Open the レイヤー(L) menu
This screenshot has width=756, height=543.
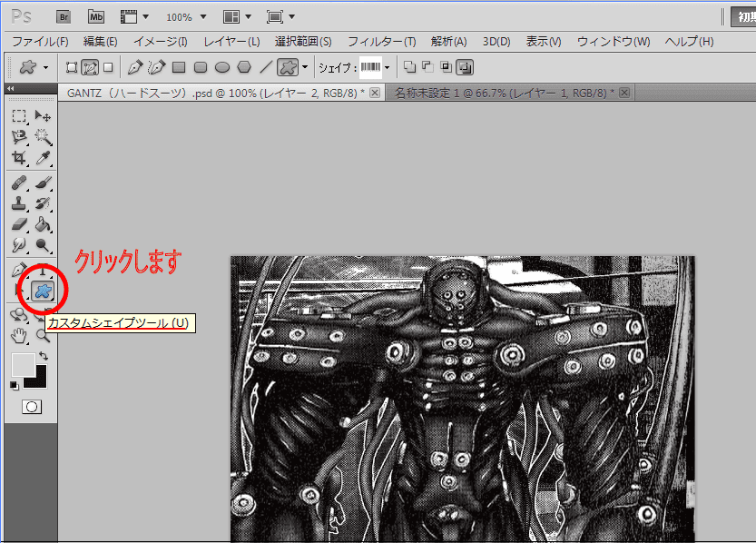pyautogui.click(x=231, y=42)
